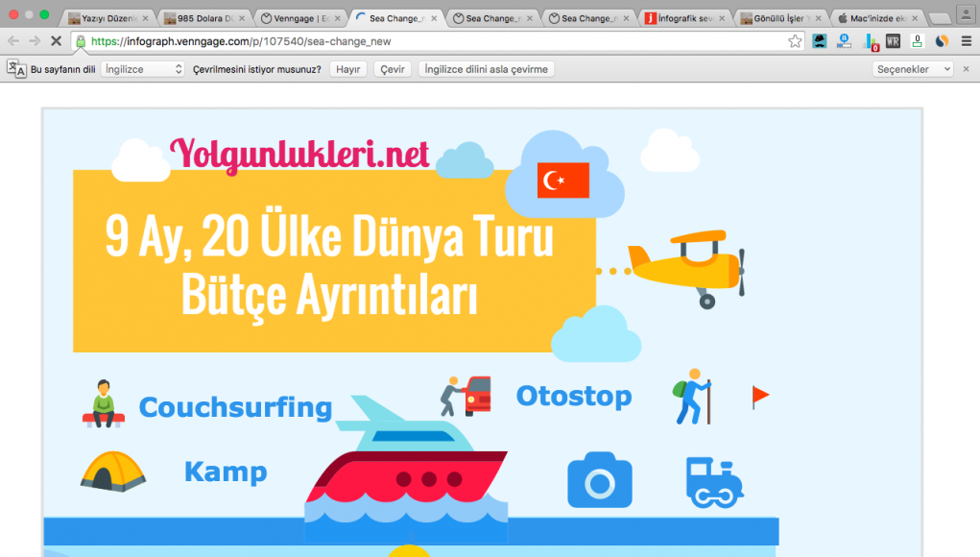Image resolution: width=980 pixels, height=557 pixels.
Task: Click the Hayır button
Action: pyautogui.click(x=347, y=69)
